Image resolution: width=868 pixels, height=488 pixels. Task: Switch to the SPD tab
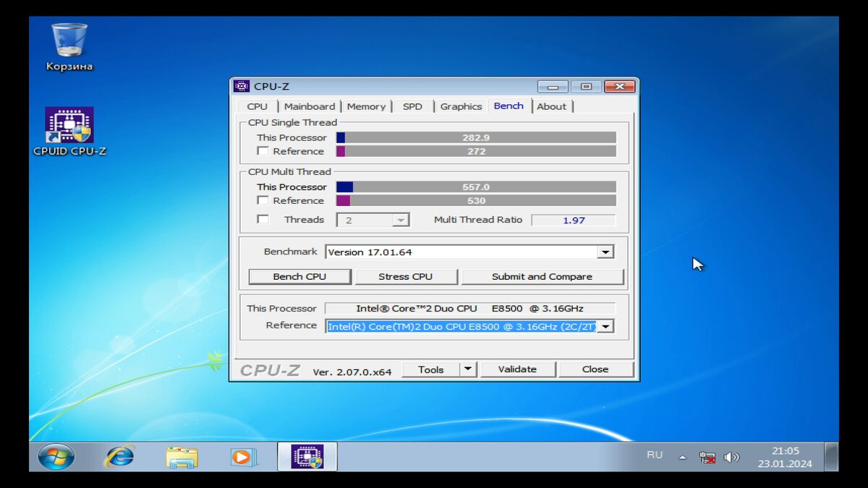click(412, 106)
